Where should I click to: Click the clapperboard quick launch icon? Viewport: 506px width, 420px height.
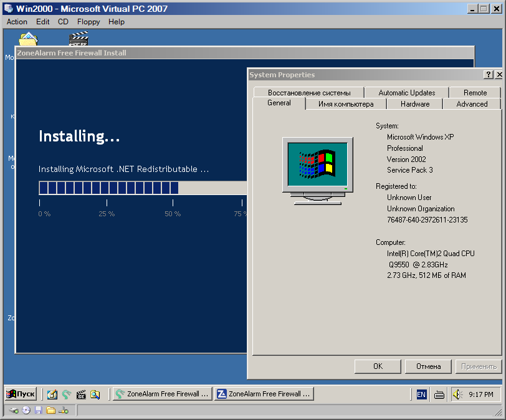[x=80, y=394]
